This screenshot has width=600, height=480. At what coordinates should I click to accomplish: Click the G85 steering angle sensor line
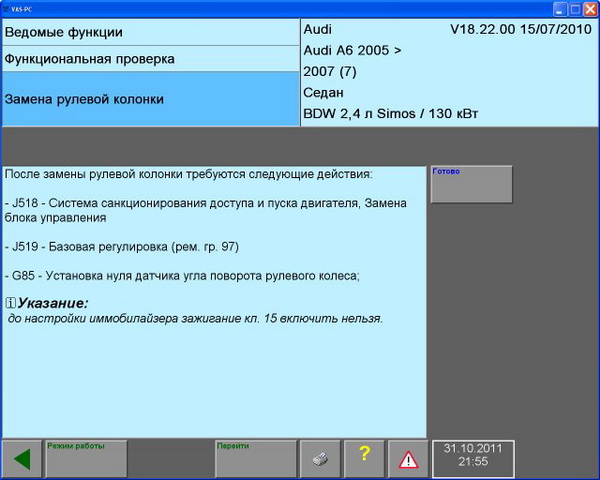tap(182, 276)
